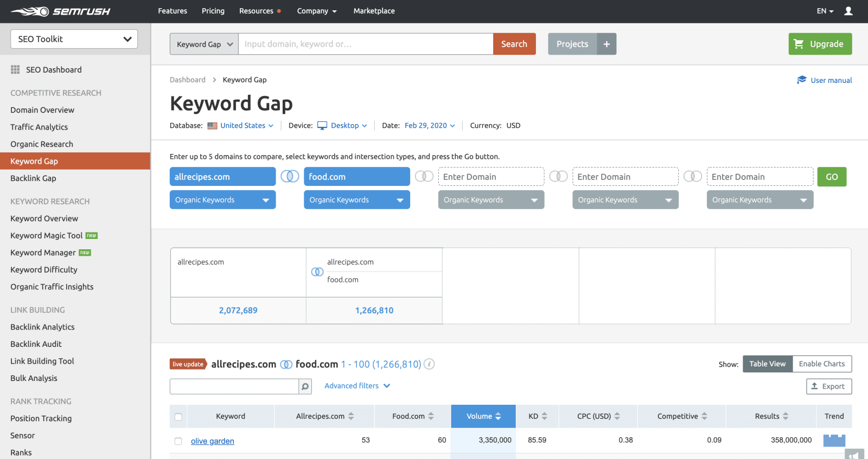Click the United States flag icon
Screen dimensions: 868x459
212,126
